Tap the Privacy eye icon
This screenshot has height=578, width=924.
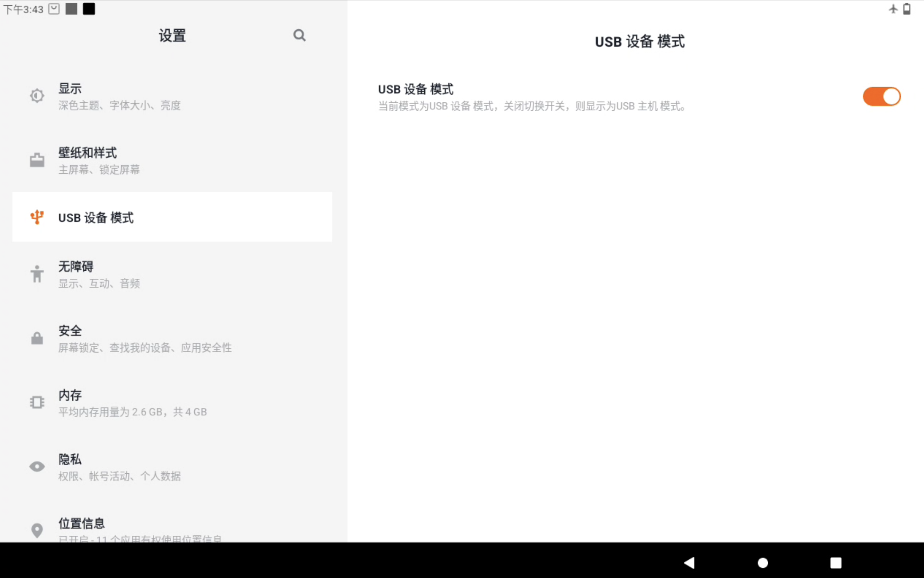(x=37, y=466)
